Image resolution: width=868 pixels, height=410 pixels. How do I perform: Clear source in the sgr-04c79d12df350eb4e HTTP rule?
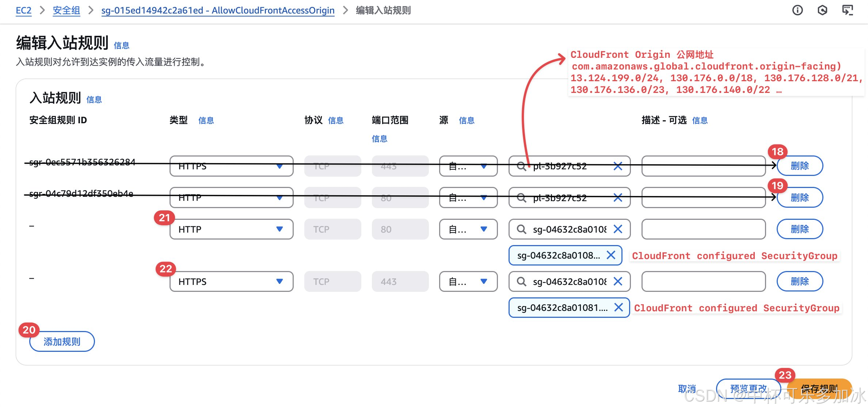[x=618, y=198]
